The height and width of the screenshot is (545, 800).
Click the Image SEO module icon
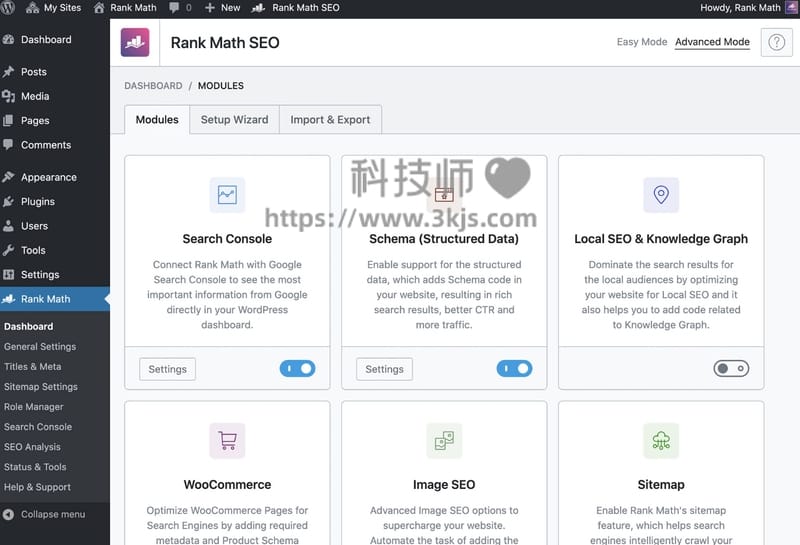444,440
